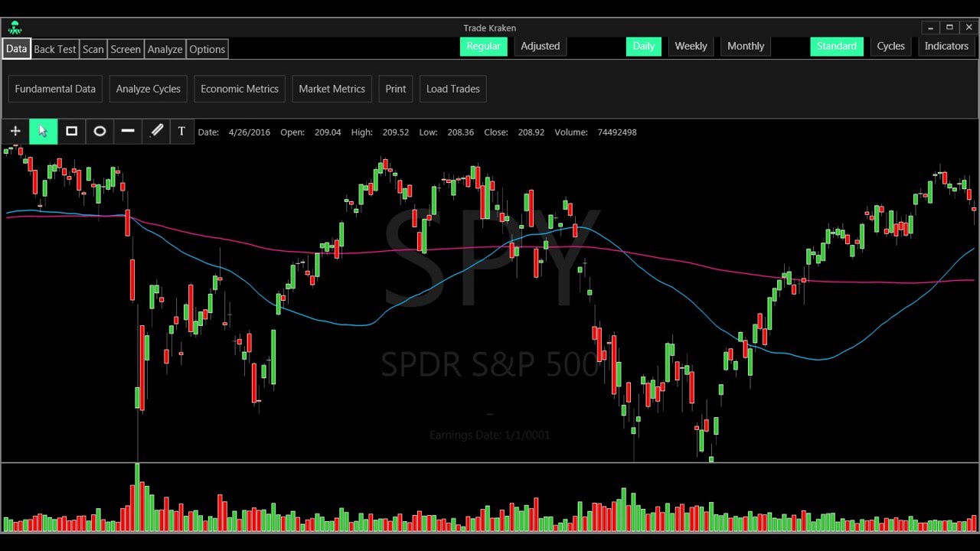Switch to Standard chart view
The width and height of the screenshot is (980, 551).
tap(836, 46)
